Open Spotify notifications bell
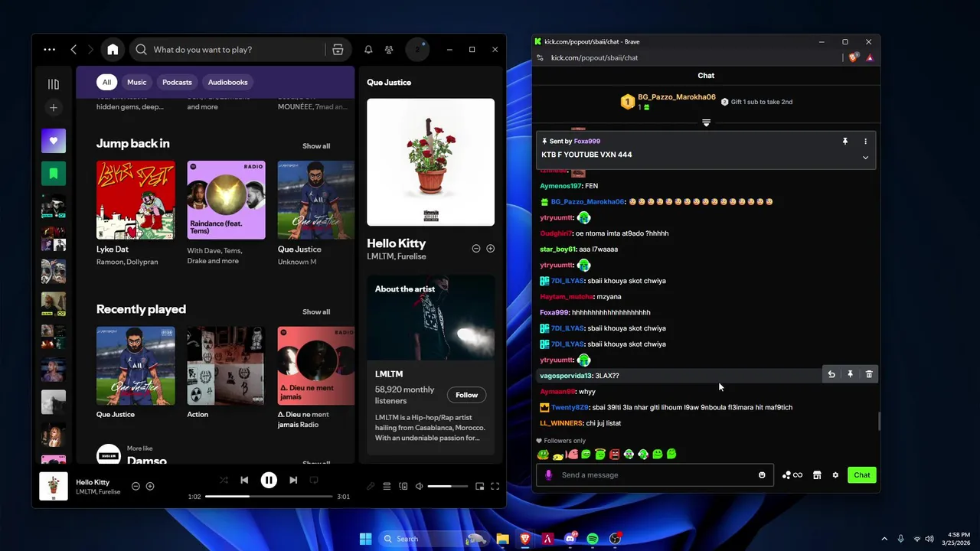Viewport: 980px width, 551px height. coord(368,50)
